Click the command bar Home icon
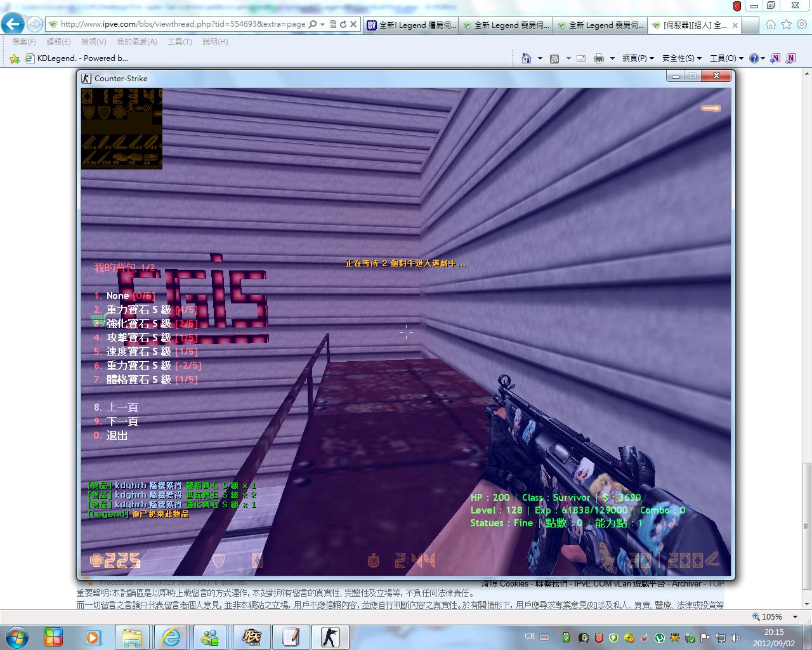The image size is (812, 650). (x=527, y=58)
